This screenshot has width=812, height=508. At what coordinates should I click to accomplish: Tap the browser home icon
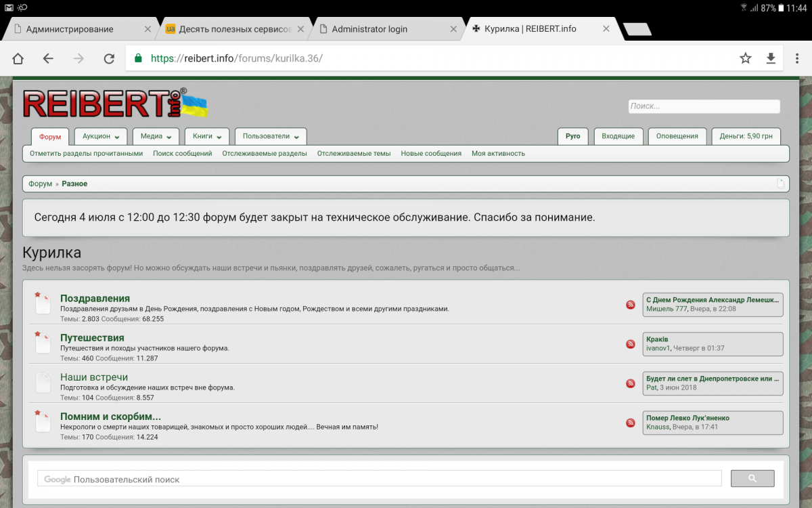pos(18,59)
